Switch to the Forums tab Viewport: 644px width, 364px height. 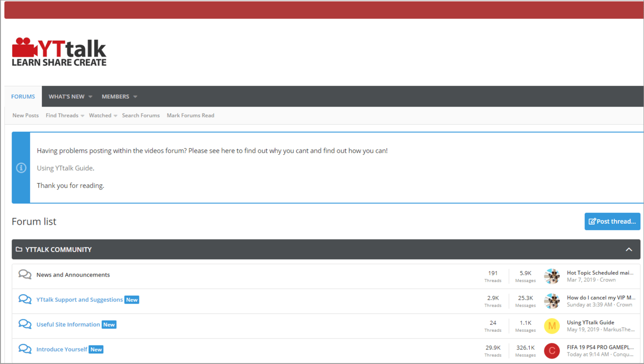point(23,97)
